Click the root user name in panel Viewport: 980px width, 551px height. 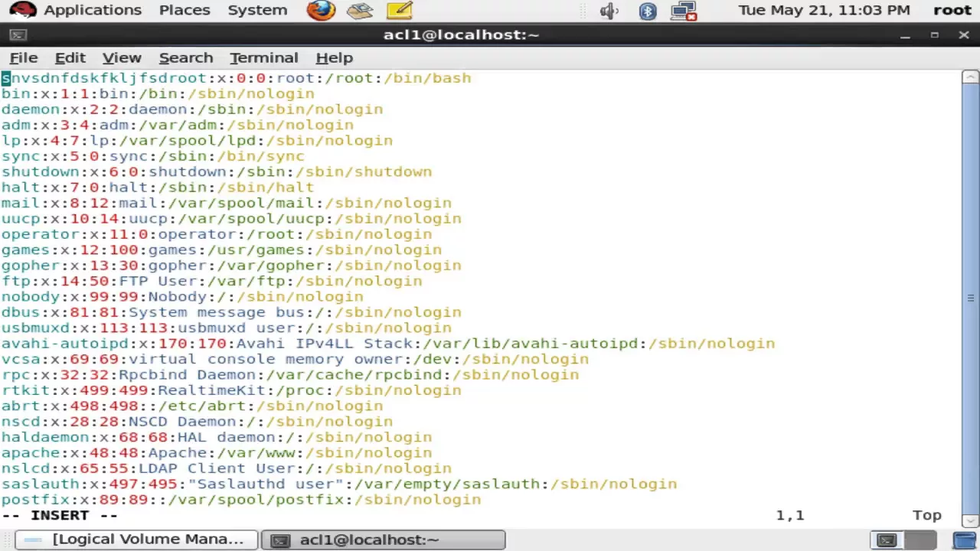click(x=952, y=10)
